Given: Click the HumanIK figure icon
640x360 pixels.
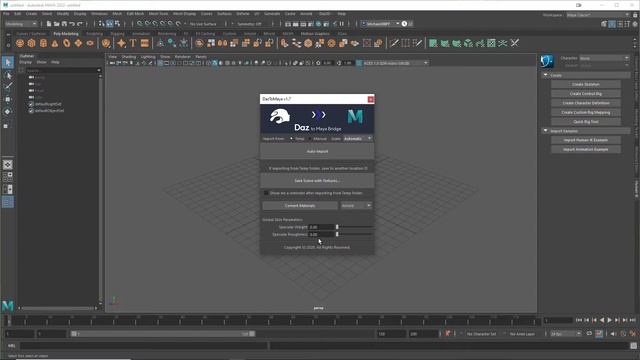Looking at the screenshot, I should tap(547, 61).
